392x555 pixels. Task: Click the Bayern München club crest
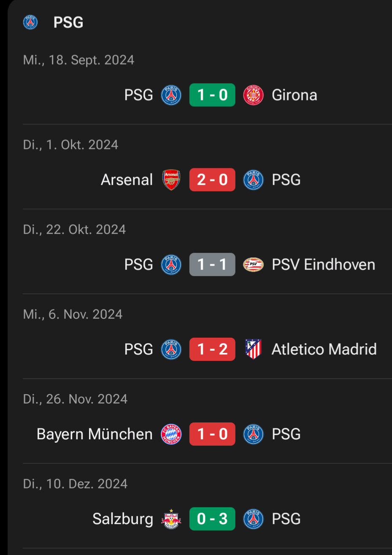click(x=171, y=434)
